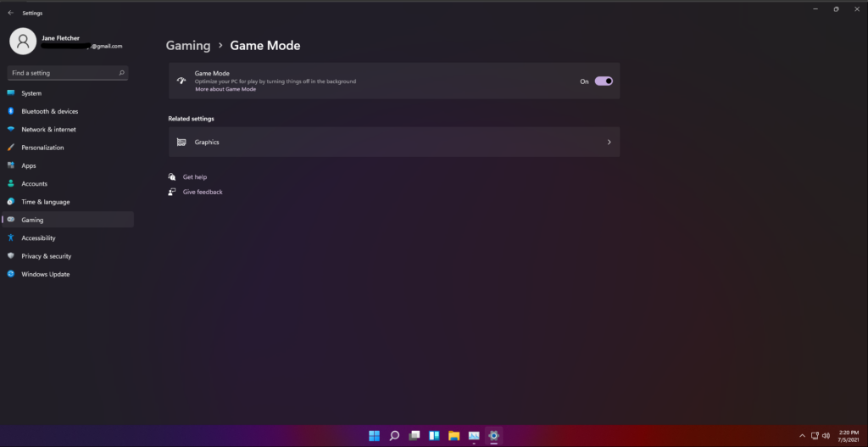Show hidden system tray icons
The width and height of the screenshot is (868, 447).
802,436
